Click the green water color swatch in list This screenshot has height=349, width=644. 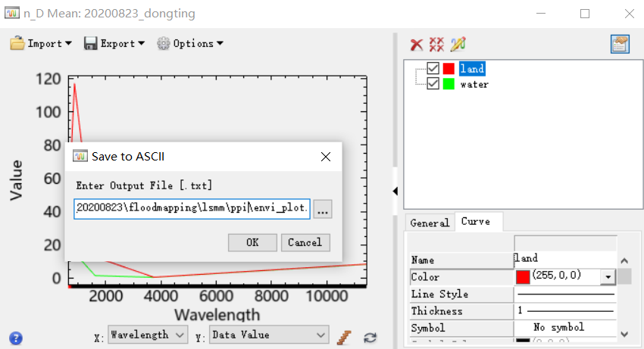(449, 84)
